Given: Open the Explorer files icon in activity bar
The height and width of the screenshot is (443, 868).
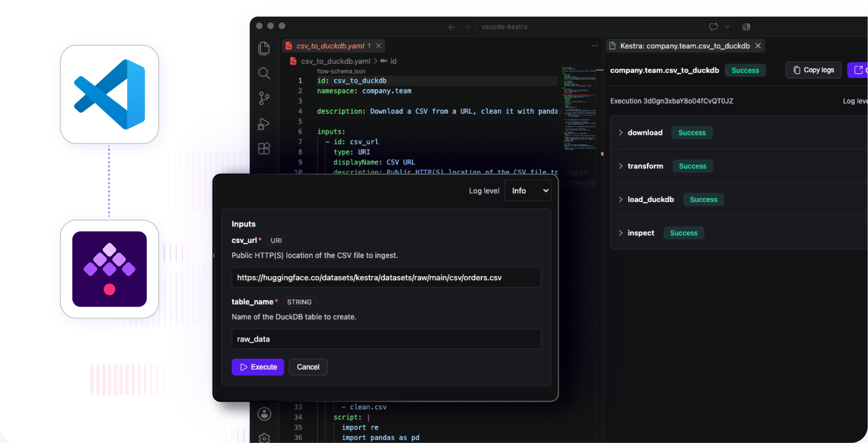Looking at the screenshot, I should 264,48.
